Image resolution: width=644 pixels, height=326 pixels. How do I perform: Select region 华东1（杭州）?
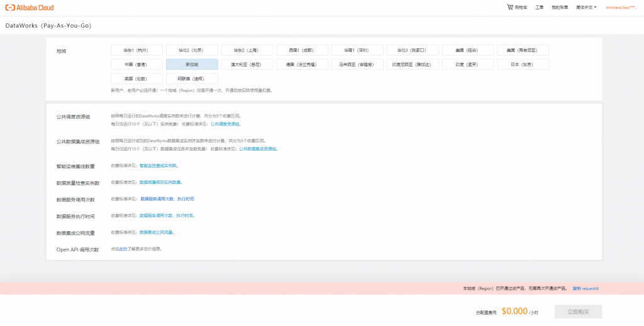pos(136,50)
